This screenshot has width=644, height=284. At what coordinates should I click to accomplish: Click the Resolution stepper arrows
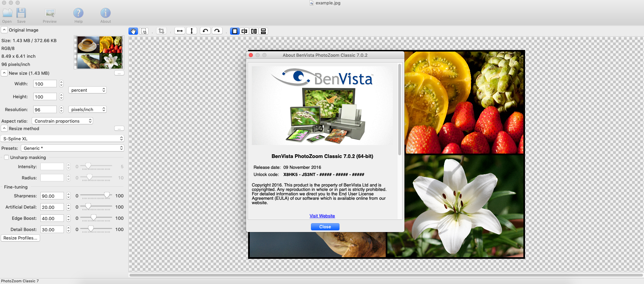point(61,109)
